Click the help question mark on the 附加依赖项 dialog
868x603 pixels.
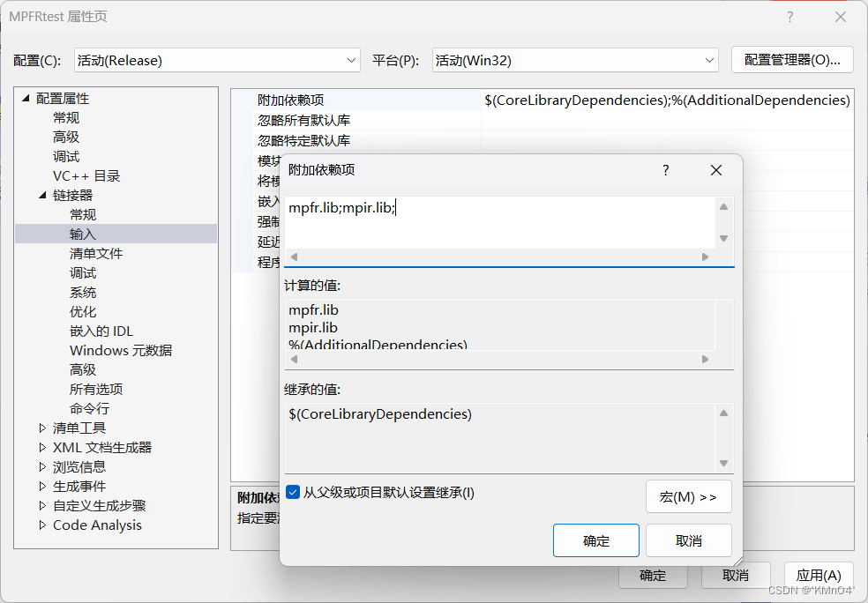[x=665, y=170]
